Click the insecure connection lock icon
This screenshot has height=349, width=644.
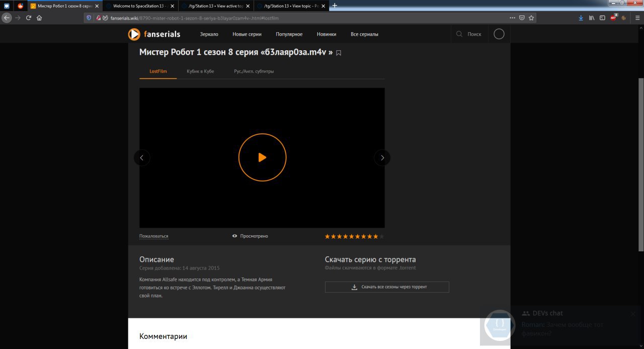[x=99, y=18]
